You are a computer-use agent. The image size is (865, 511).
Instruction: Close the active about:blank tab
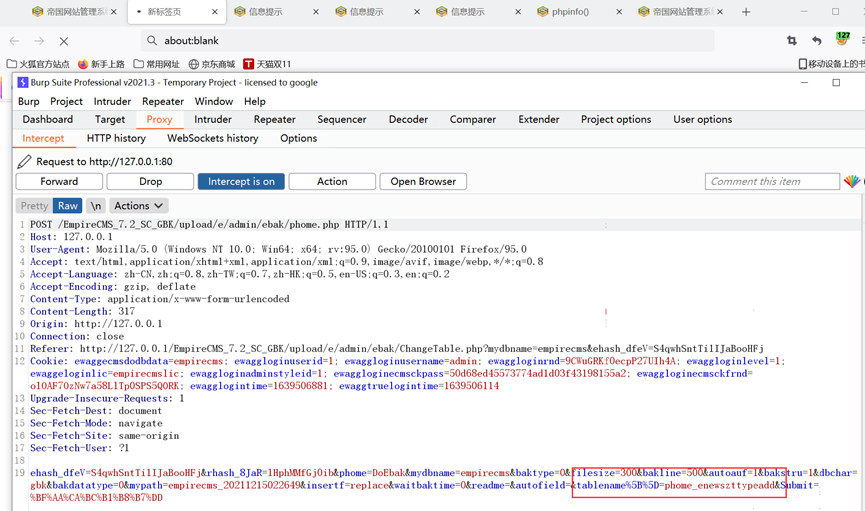215,12
